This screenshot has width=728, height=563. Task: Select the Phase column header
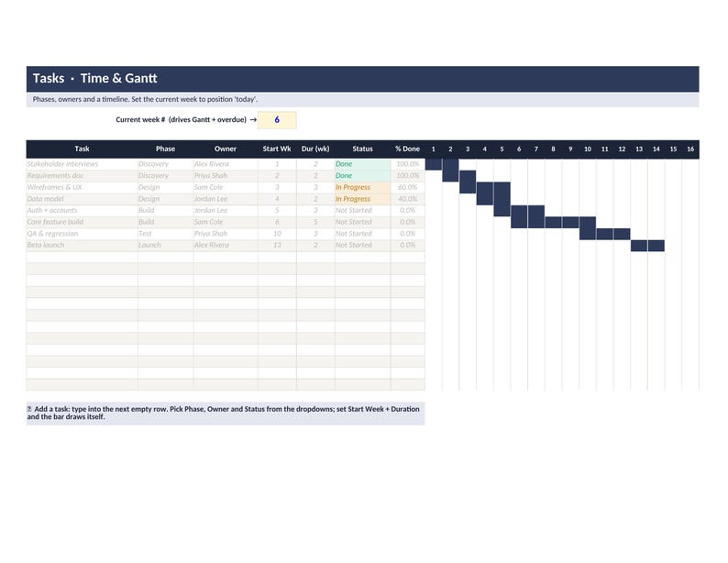(x=165, y=149)
